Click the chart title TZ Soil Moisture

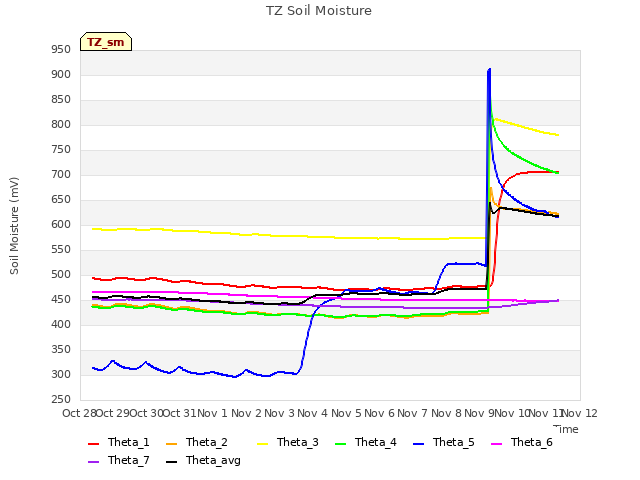coord(319,11)
